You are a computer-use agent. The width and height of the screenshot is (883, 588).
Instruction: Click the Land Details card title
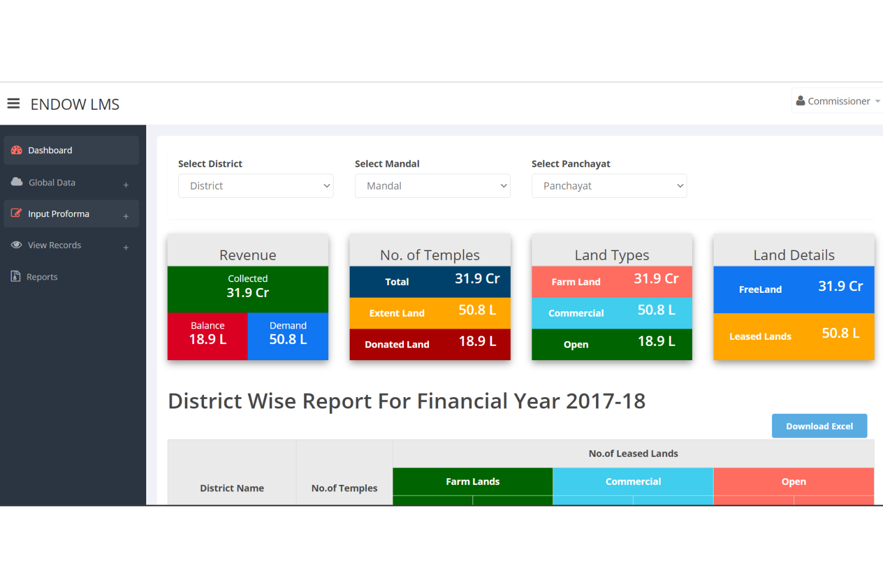click(x=794, y=255)
